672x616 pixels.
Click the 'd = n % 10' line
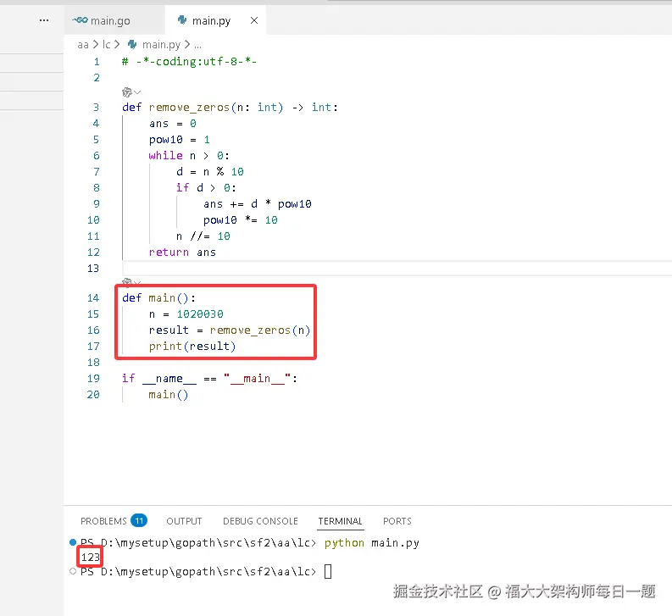(209, 172)
